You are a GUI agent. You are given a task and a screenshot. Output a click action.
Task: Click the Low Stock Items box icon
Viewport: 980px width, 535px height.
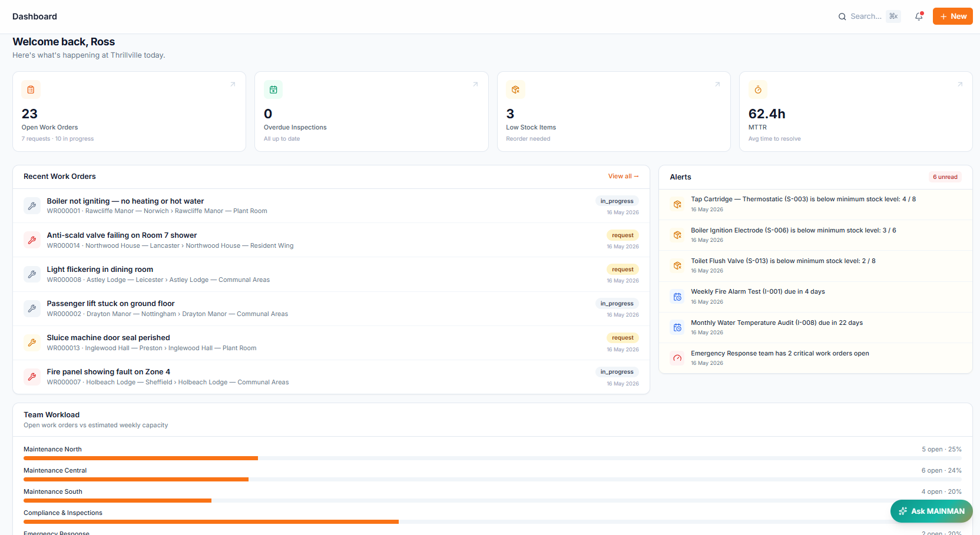(515, 89)
